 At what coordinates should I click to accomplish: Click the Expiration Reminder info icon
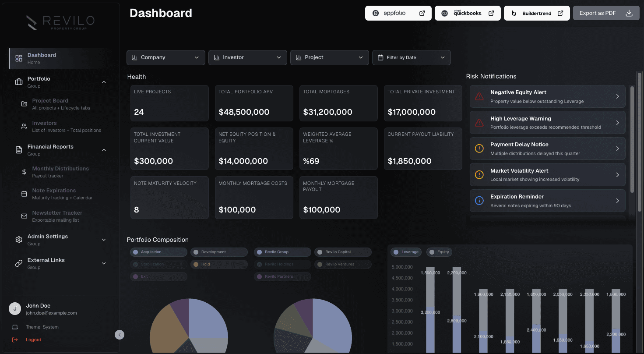click(479, 201)
